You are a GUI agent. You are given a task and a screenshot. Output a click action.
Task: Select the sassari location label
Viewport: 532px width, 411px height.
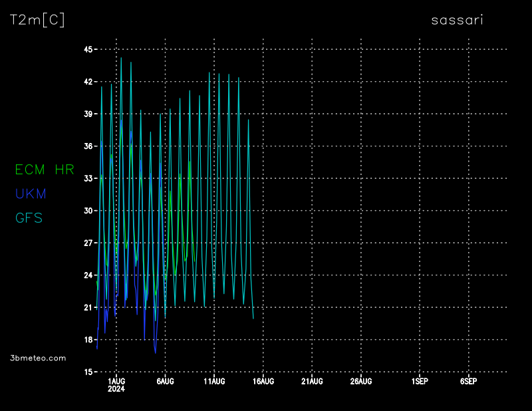[457, 20]
